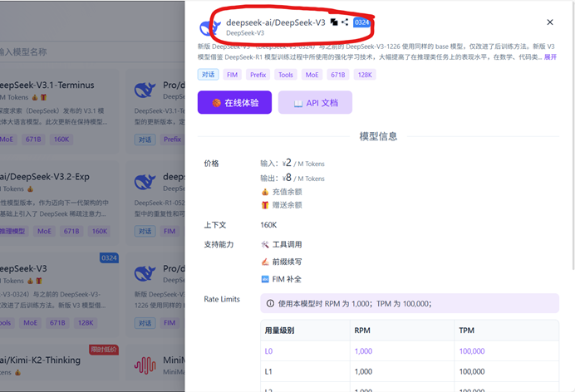Click the 充值余额 money bag icon
Viewport: 575px width, 392px height.
pos(265,191)
